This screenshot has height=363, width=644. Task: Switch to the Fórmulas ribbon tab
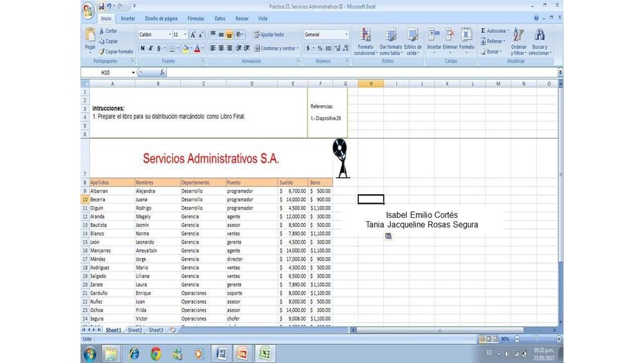coord(195,19)
